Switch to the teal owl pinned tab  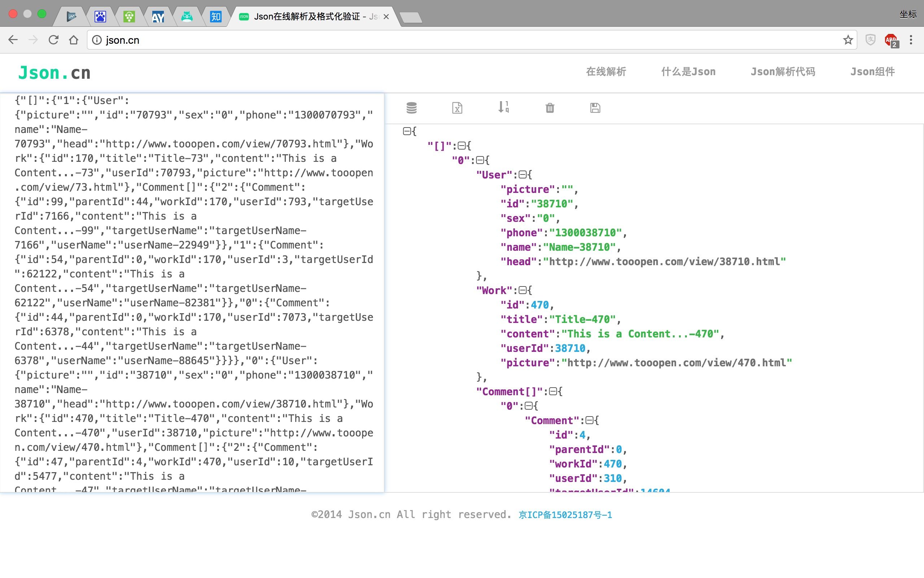click(187, 17)
